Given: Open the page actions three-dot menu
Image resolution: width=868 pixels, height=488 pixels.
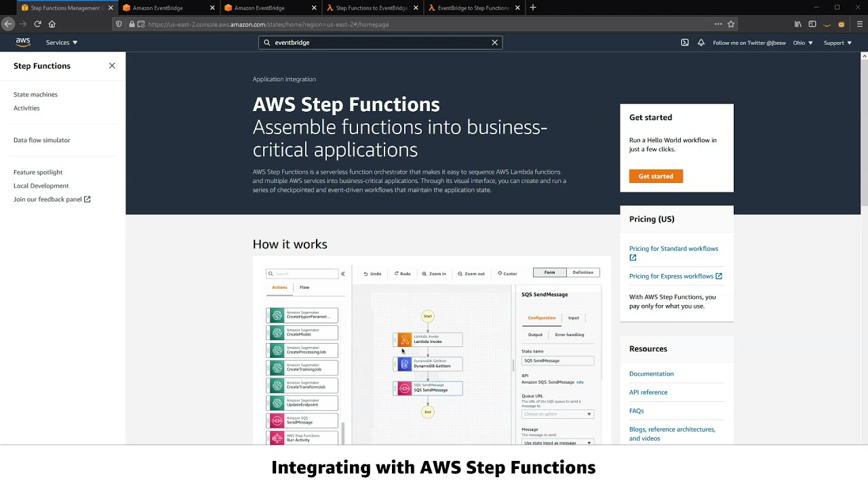Looking at the screenshot, I should (x=718, y=24).
